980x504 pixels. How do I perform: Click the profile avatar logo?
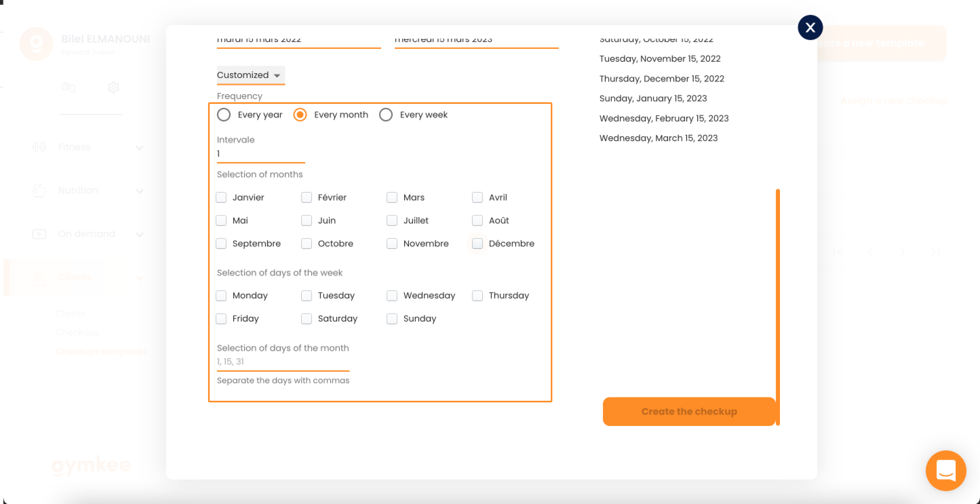pos(36,44)
